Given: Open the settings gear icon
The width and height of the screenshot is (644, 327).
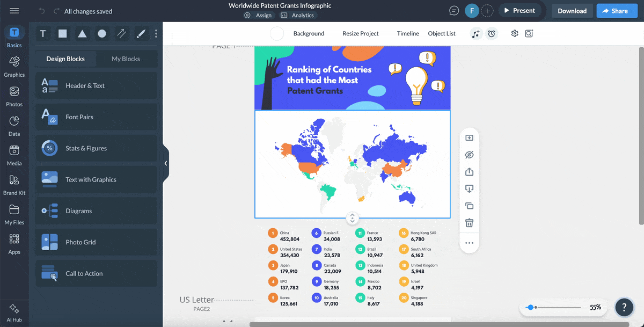Looking at the screenshot, I should (x=514, y=33).
